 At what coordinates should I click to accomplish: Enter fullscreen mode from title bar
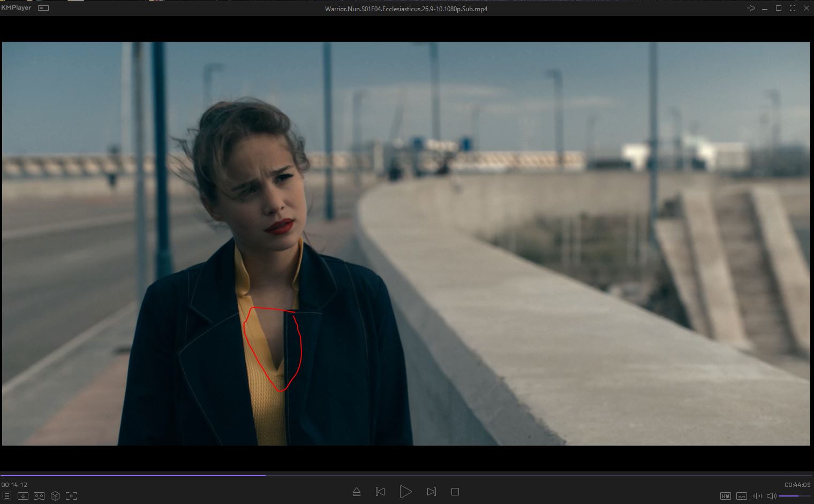pos(792,8)
